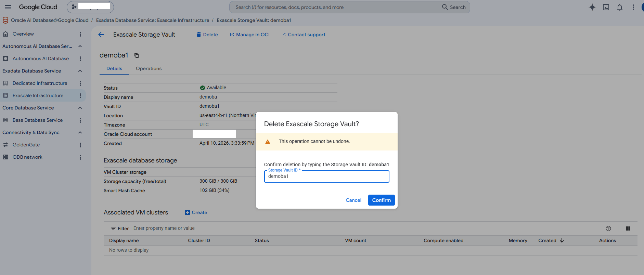Collapse Core Database Service section
The image size is (644, 275).
80,108
